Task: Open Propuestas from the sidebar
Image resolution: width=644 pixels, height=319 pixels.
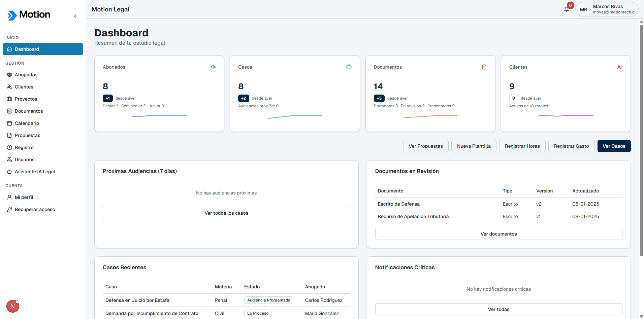Action: click(27, 135)
